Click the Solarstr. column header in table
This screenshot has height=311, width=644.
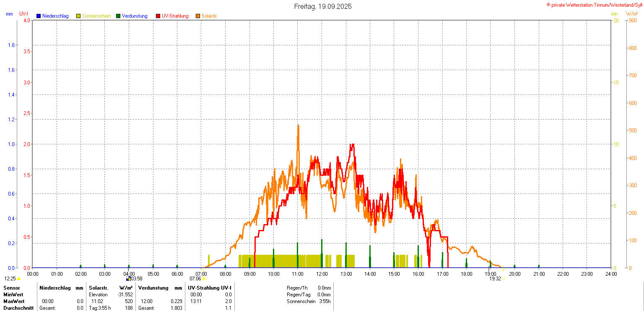(x=99, y=288)
